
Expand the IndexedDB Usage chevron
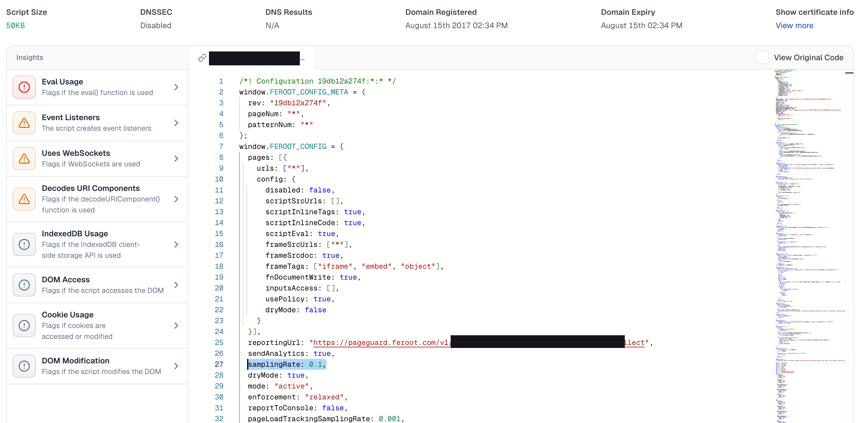[176, 244]
